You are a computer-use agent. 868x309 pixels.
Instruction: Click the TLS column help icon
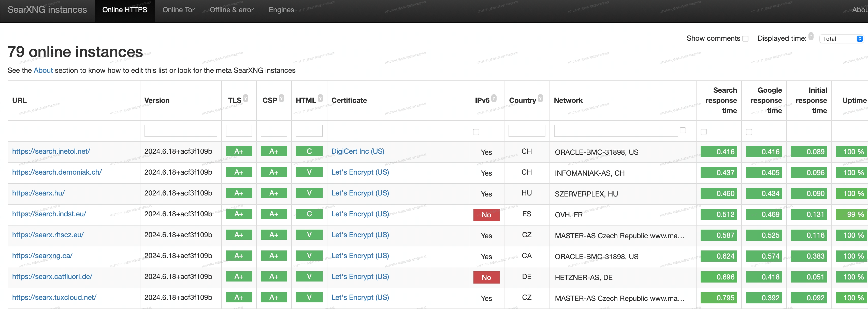click(x=246, y=98)
